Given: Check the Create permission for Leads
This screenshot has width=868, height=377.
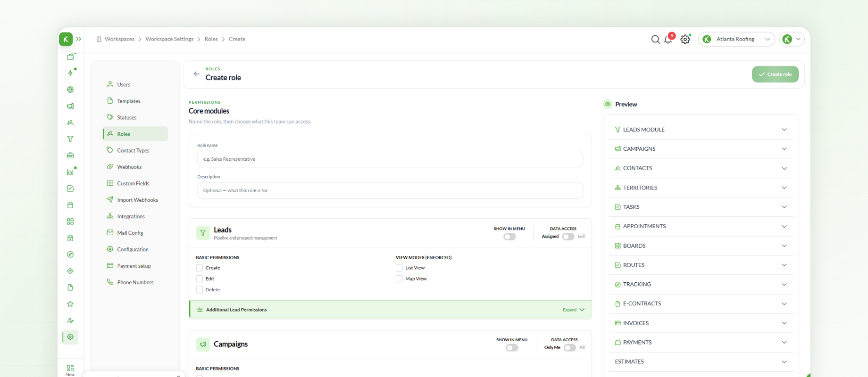Looking at the screenshot, I should (200, 268).
